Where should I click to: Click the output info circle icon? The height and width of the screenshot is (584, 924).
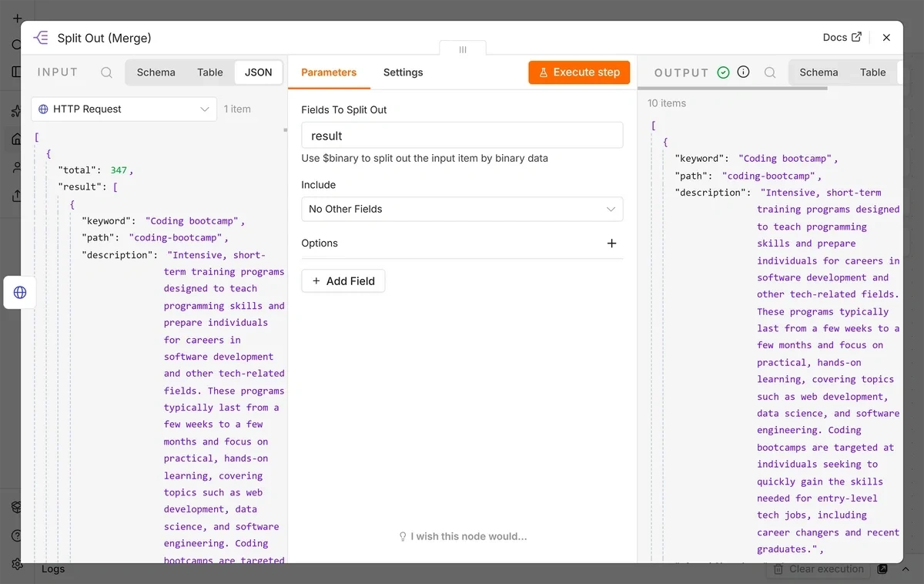[x=743, y=72]
